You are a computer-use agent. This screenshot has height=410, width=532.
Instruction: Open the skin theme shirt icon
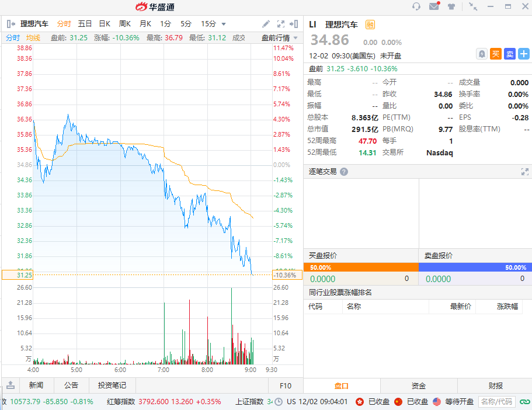451,6
